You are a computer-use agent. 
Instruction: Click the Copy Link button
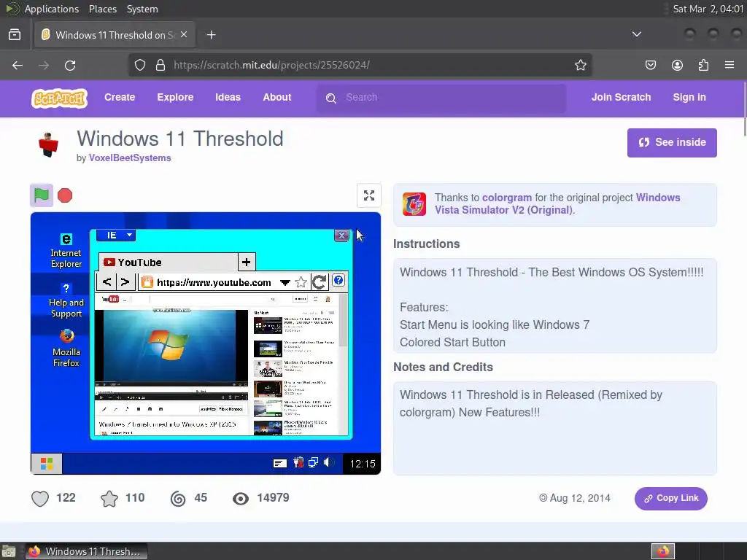coord(671,498)
